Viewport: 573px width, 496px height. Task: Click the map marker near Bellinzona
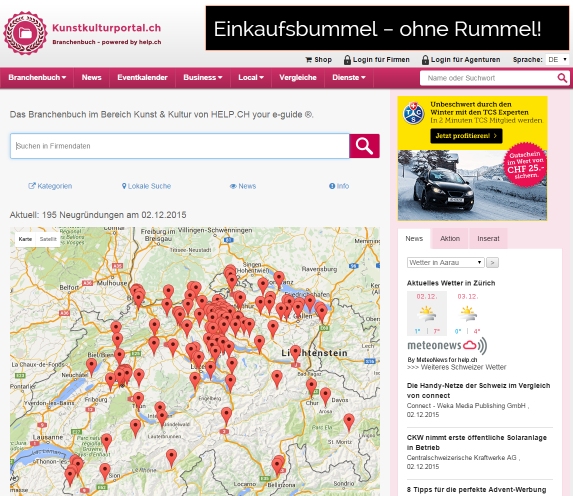point(277,466)
